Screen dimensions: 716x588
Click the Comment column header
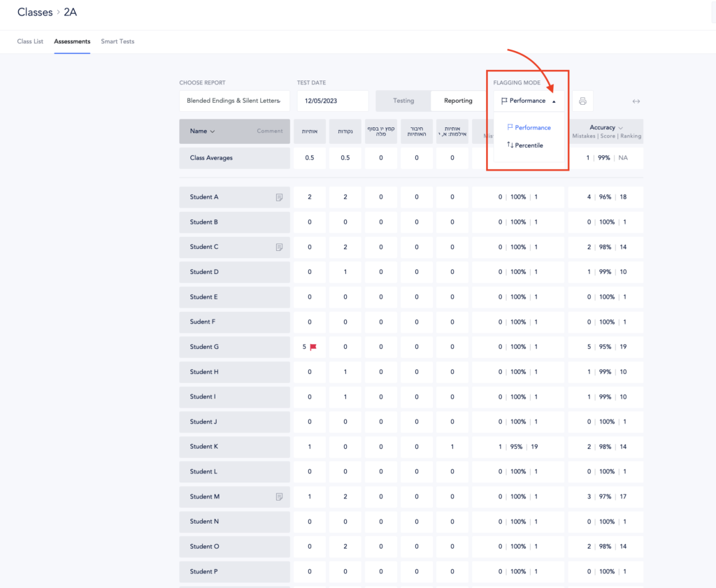tap(269, 131)
